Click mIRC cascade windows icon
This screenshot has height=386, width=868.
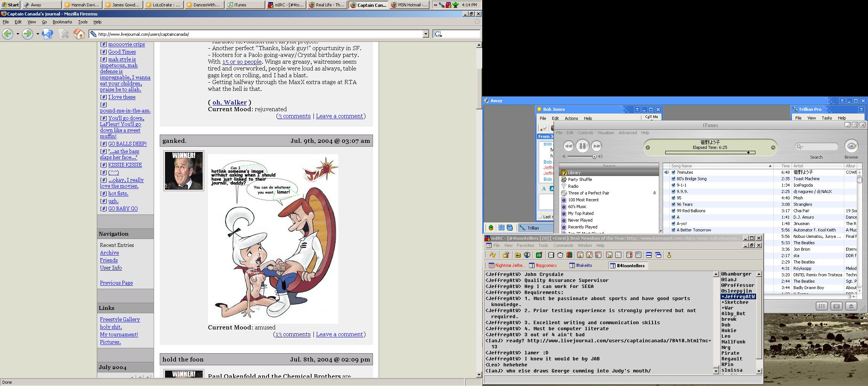[x=658, y=255]
